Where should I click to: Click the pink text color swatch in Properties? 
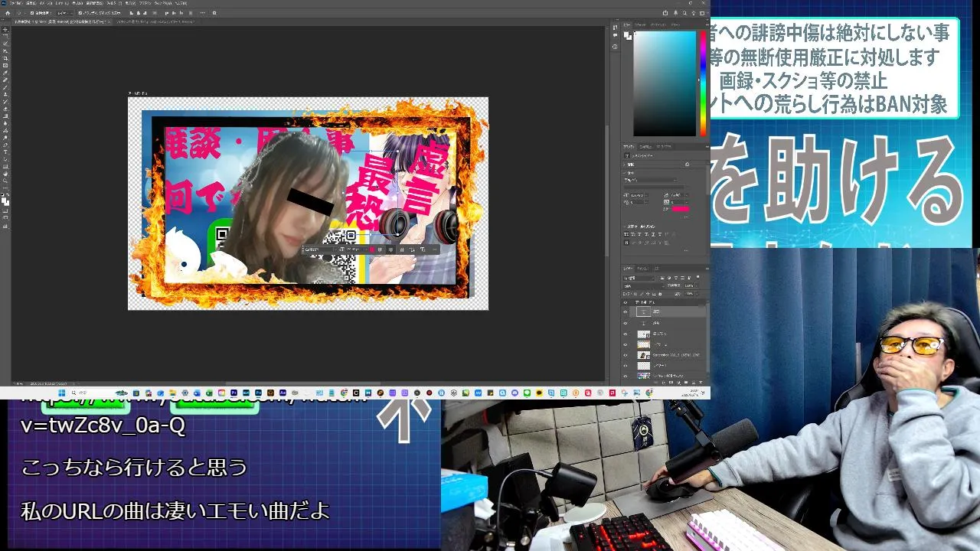pyautogui.click(x=680, y=209)
